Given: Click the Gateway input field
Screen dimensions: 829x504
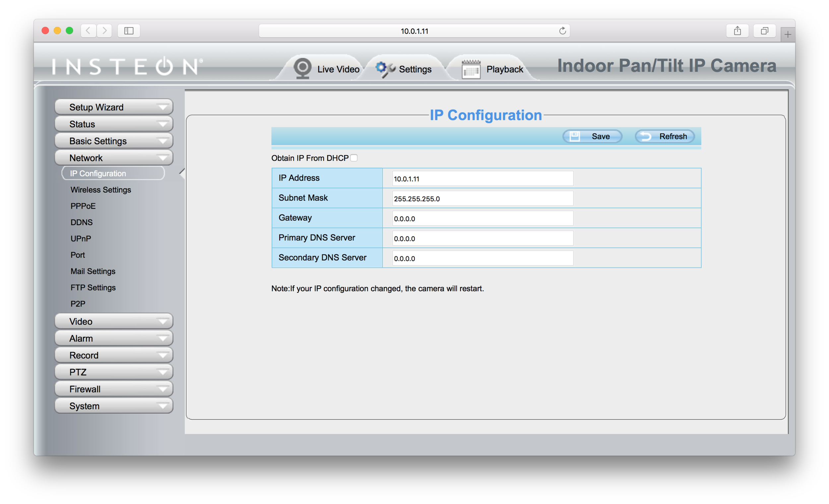Looking at the screenshot, I should click(483, 218).
